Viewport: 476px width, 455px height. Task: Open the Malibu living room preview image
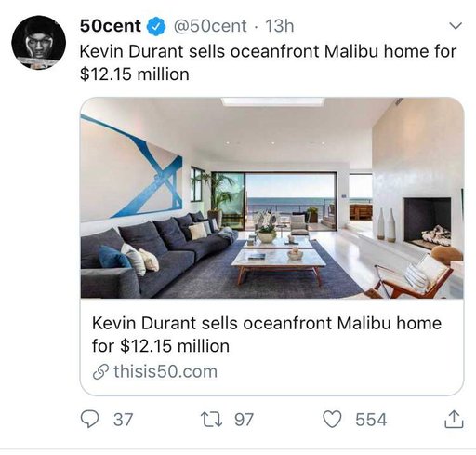click(272, 198)
